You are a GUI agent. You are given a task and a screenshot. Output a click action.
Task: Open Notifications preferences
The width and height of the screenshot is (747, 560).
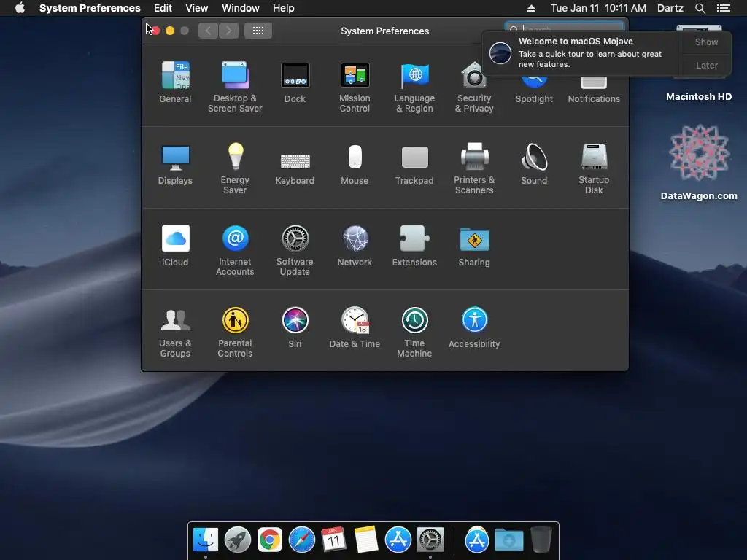(594, 90)
